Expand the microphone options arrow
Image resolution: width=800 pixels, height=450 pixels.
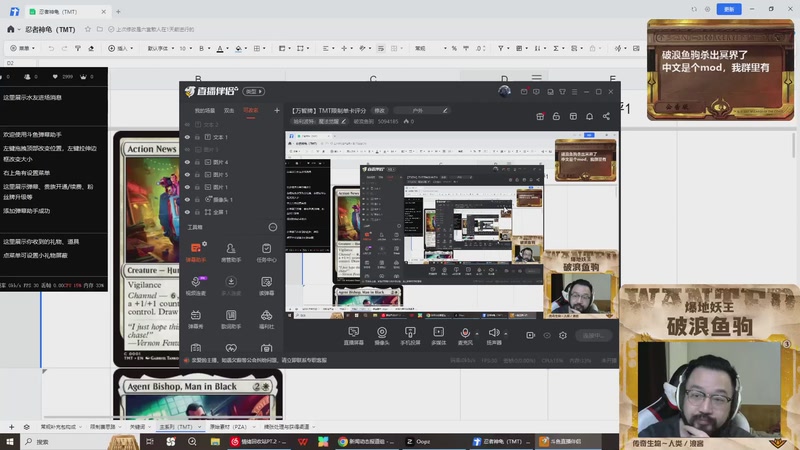[477, 334]
